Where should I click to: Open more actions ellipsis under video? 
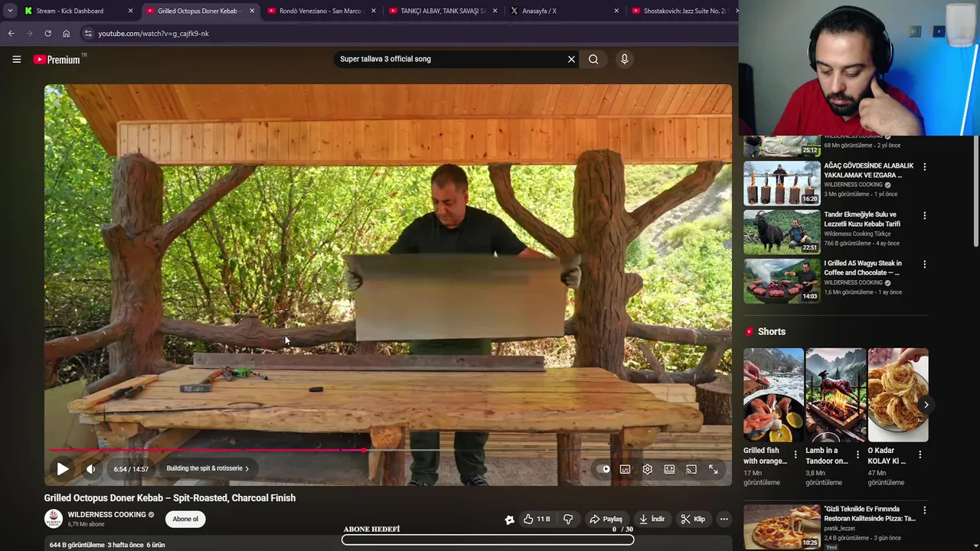point(724,519)
